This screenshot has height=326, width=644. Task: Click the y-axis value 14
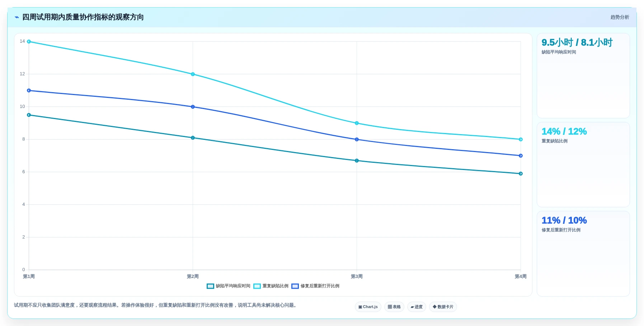tap(22, 41)
